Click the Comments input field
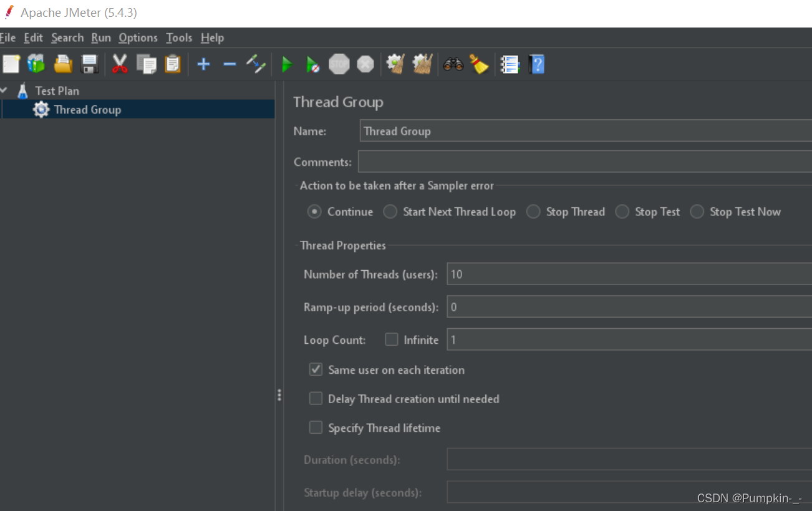 coord(585,162)
